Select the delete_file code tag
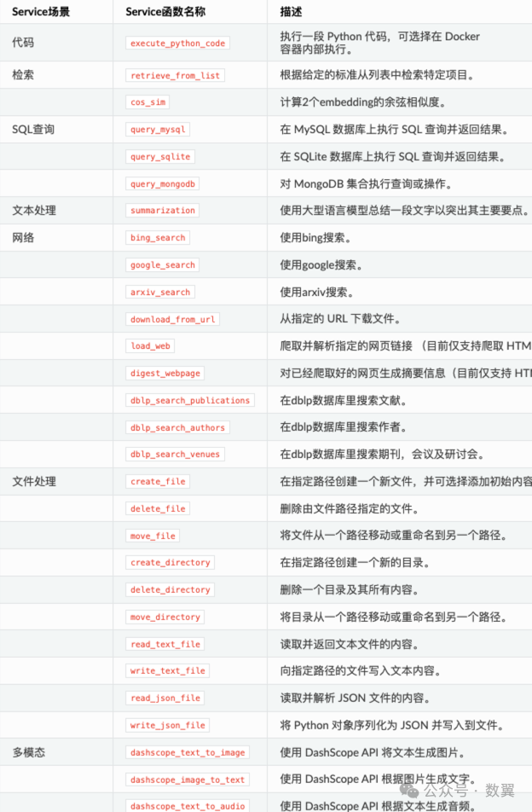The width and height of the screenshot is (532, 812). [158, 508]
